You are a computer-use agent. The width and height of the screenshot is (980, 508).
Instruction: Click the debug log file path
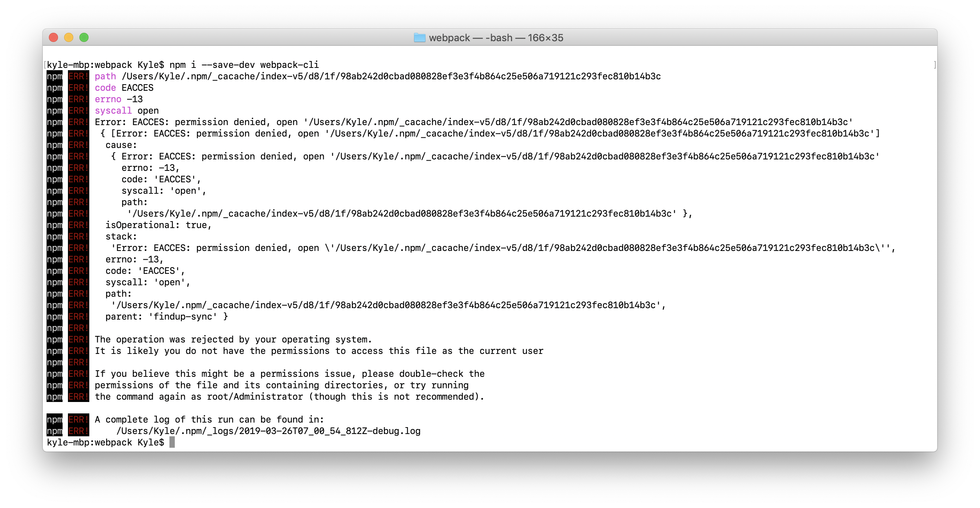(x=268, y=431)
